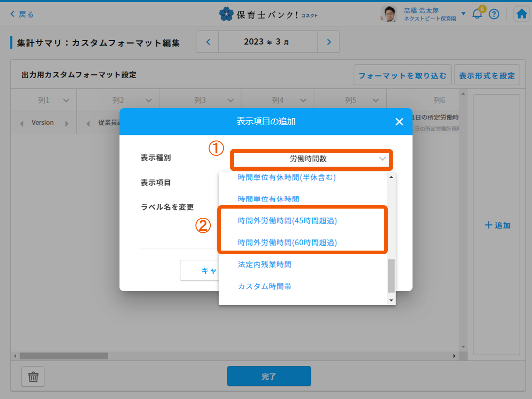Viewport: 532px width, 399px height.
Task: Click フォーマットを取り込む button
Action: 402,76
